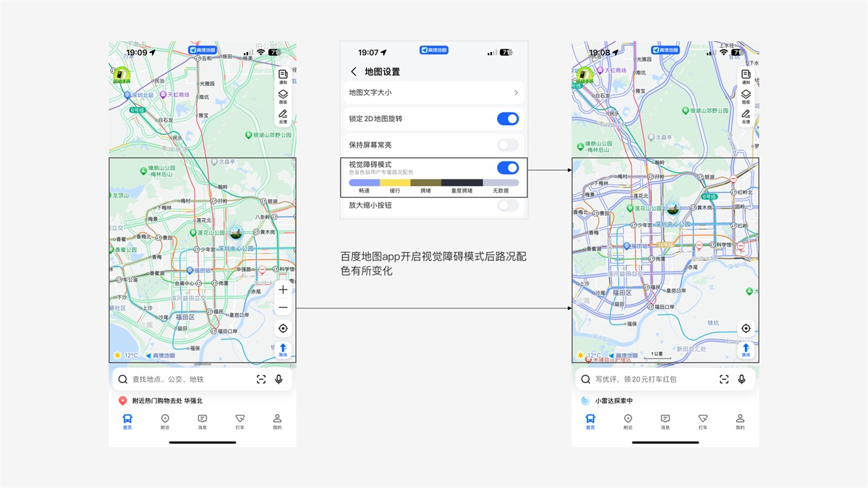This screenshot has width=868, height=488.
Task: Disable the 视觉障碍模式 switch
Action: click(508, 168)
